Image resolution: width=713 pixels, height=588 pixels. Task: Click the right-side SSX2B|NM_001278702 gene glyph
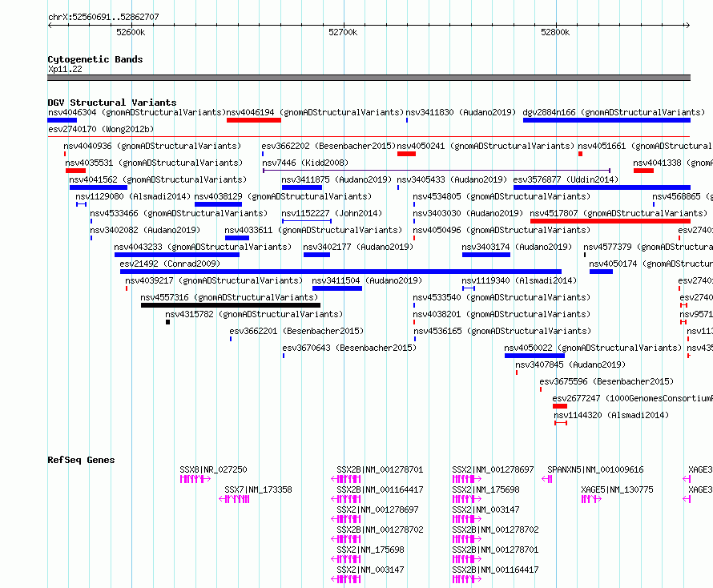click(467, 539)
